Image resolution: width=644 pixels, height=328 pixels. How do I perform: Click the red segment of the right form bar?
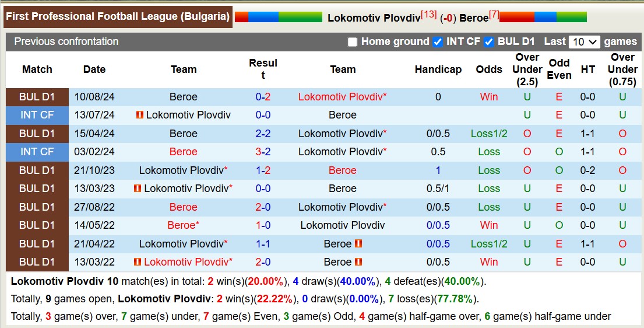(x=516, y=17)
